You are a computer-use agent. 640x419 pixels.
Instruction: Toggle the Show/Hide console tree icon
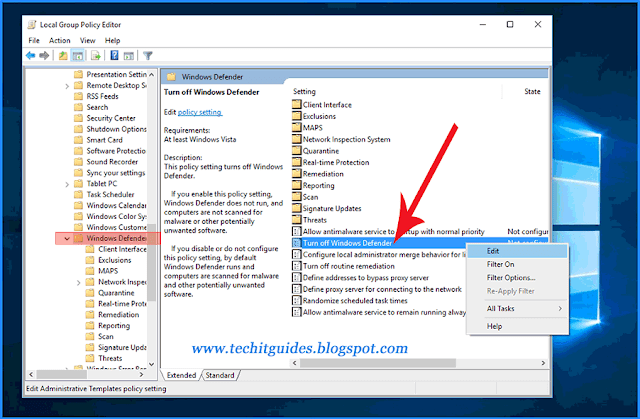78,55
